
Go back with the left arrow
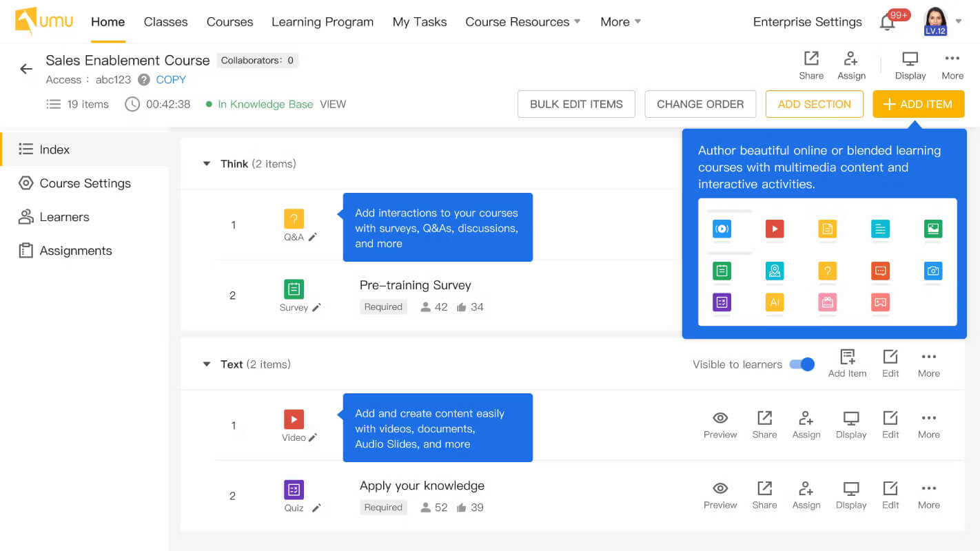[26, 69]
